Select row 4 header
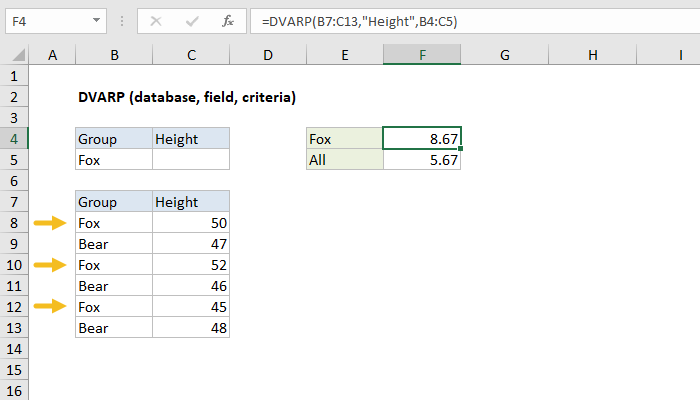700x400 pixels. [x=14, y=139]
